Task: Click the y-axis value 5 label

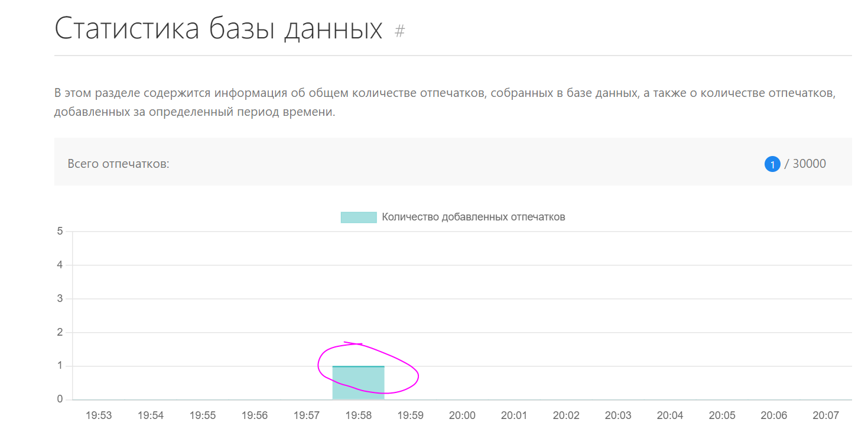Action: click(x=60, y=231)
